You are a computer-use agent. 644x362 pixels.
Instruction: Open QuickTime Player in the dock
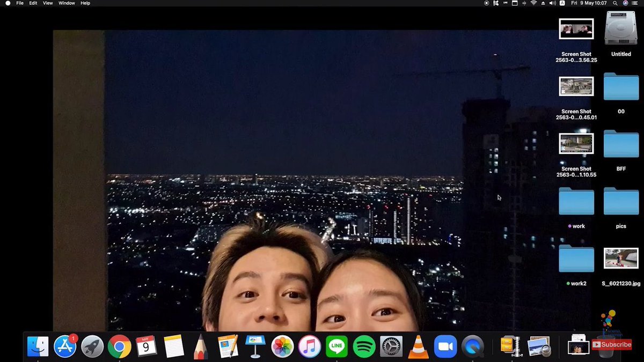(473, 347)
